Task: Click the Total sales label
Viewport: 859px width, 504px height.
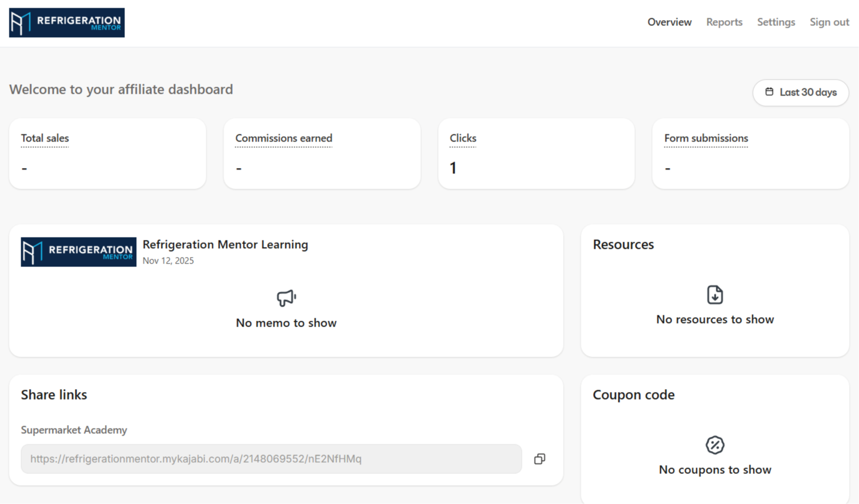Action: (45, 138)
